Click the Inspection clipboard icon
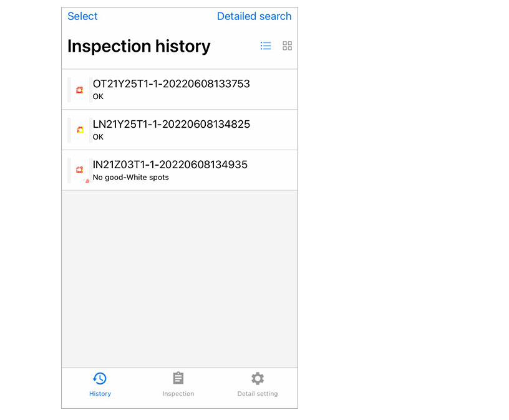This screenshot has height=420, width=509. tap(178, 378)
